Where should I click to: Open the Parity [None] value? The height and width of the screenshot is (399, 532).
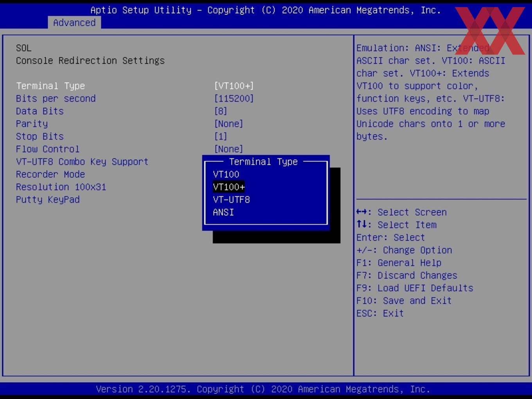pyautogui.click(x=229, y=124)
